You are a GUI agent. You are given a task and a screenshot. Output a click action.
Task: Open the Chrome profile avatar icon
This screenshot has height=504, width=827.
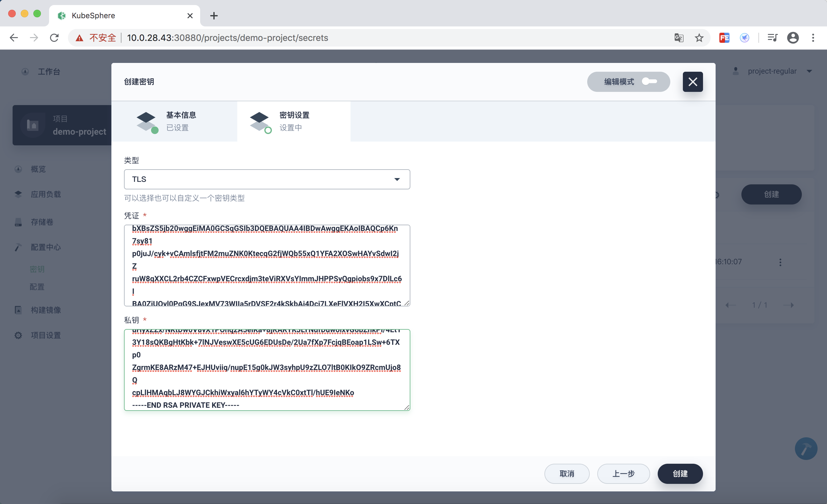[793, 37]
